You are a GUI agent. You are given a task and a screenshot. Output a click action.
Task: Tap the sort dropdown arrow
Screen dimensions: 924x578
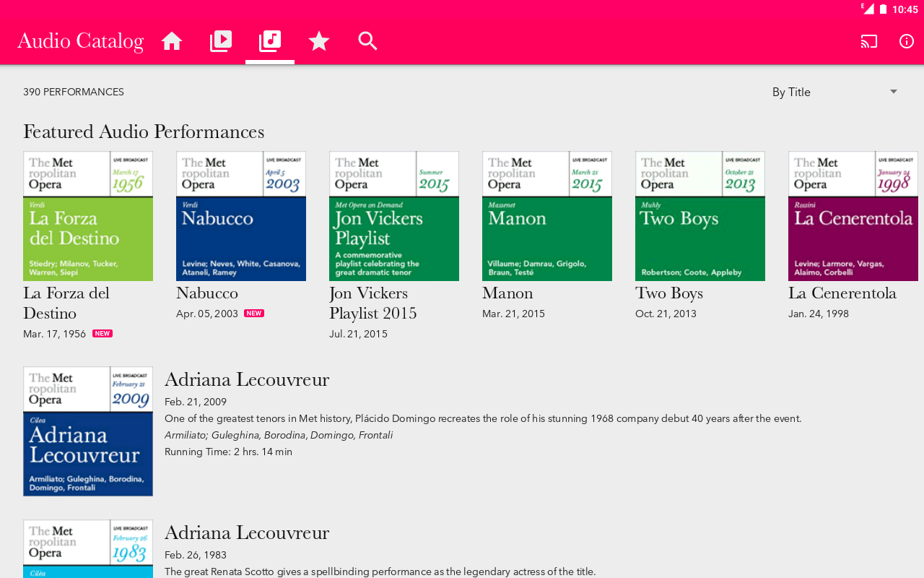tap(894, 92)
